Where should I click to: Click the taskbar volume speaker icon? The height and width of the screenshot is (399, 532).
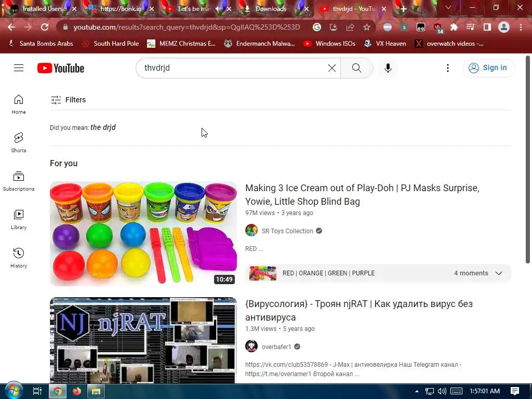pyautogui.click(x=442, y=391)
